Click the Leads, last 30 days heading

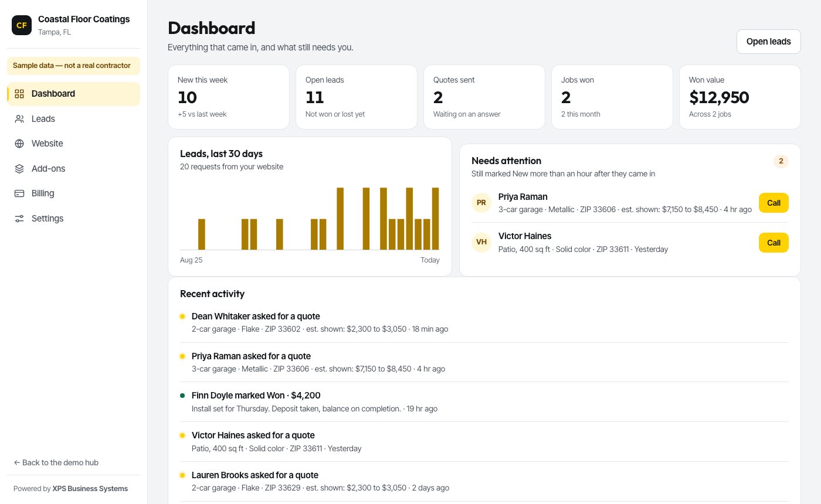tap(221, 154)
